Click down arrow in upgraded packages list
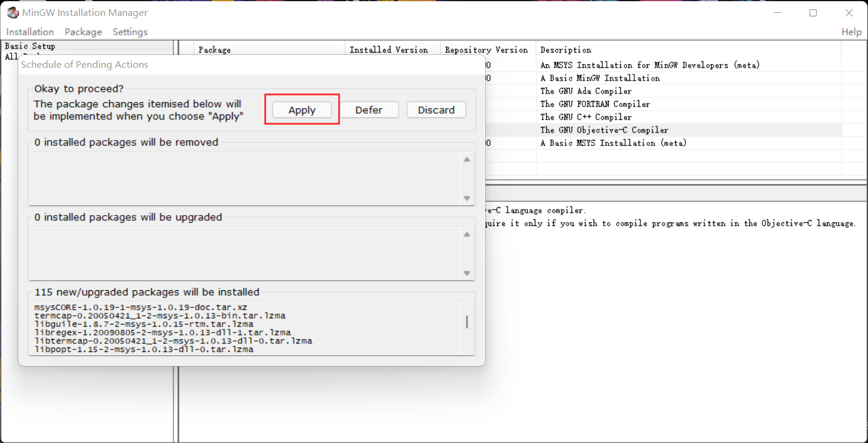This screenshot has width=868, height=443. pyautogui.click(x=467, y=273)
